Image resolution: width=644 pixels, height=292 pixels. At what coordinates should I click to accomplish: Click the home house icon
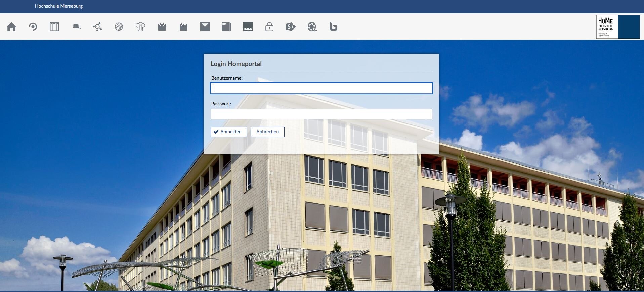pos(11,27)
